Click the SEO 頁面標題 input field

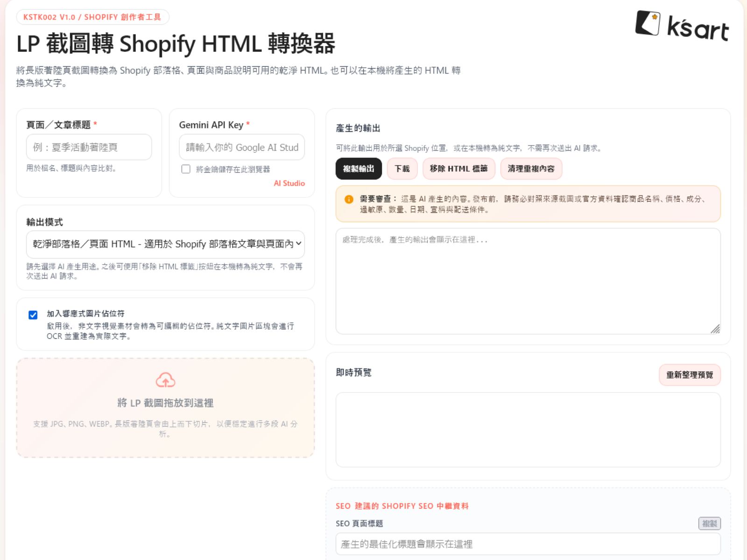click(528, 544)
